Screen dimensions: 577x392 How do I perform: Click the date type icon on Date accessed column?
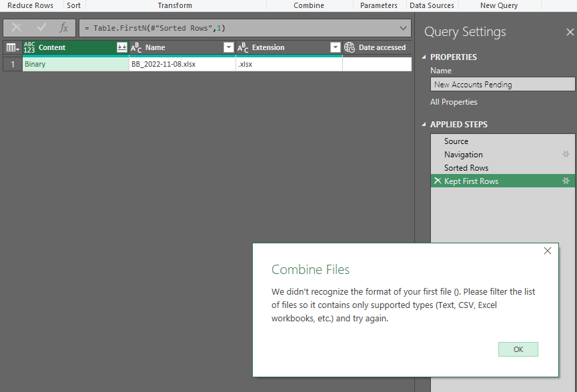[x=350, y=47]
